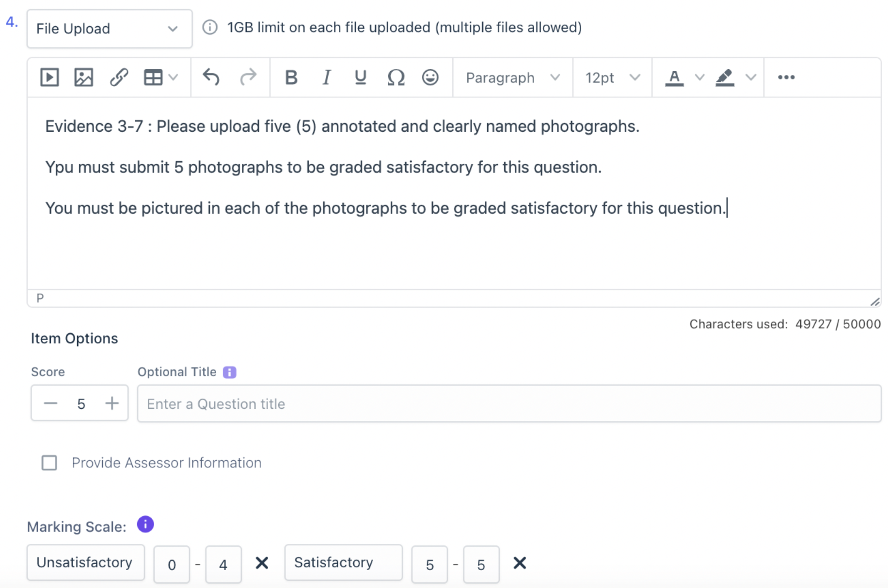Image resolution: width=888 pixels, height=588 pixels.
Task: Click the Characters used counter
Action: pos(785,324)
